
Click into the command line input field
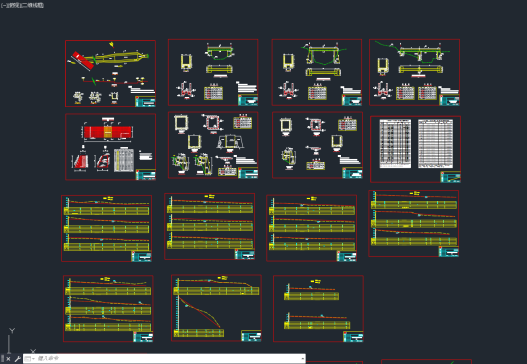[x=167, y=359]
